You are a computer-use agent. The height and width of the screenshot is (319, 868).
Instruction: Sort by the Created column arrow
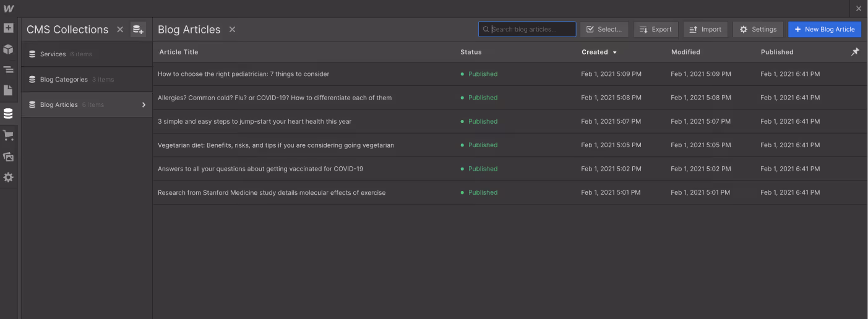614,53
